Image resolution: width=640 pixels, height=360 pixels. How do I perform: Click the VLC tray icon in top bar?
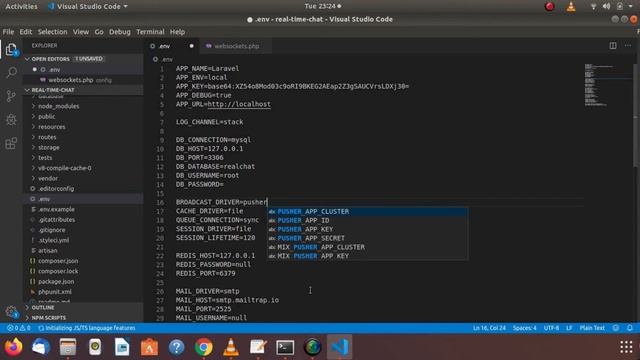point(571,6)
